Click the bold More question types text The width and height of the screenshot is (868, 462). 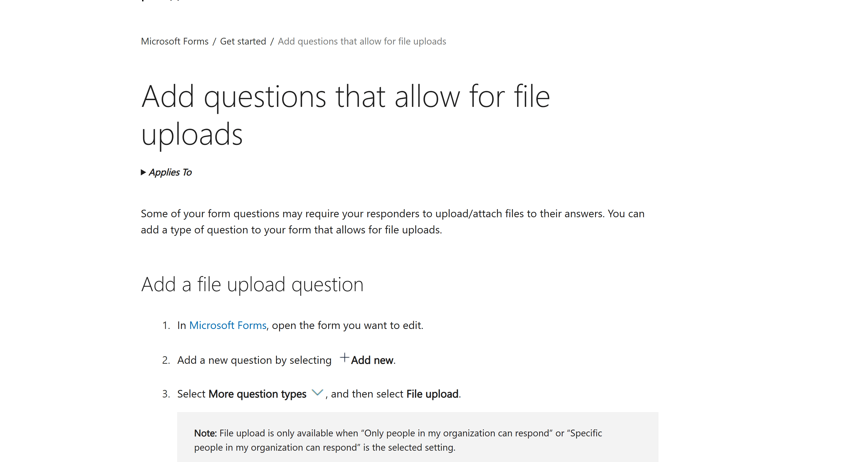[x=258, y=394]
